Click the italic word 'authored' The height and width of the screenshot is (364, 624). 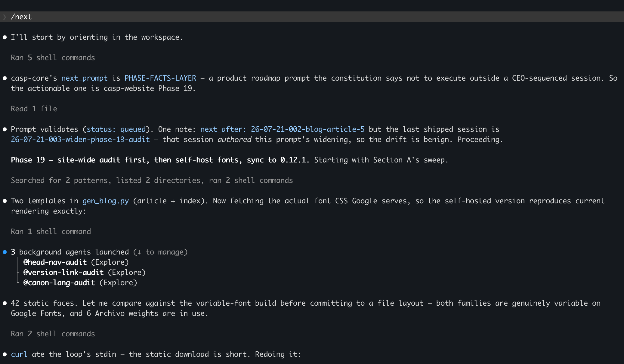coord(234,139)
